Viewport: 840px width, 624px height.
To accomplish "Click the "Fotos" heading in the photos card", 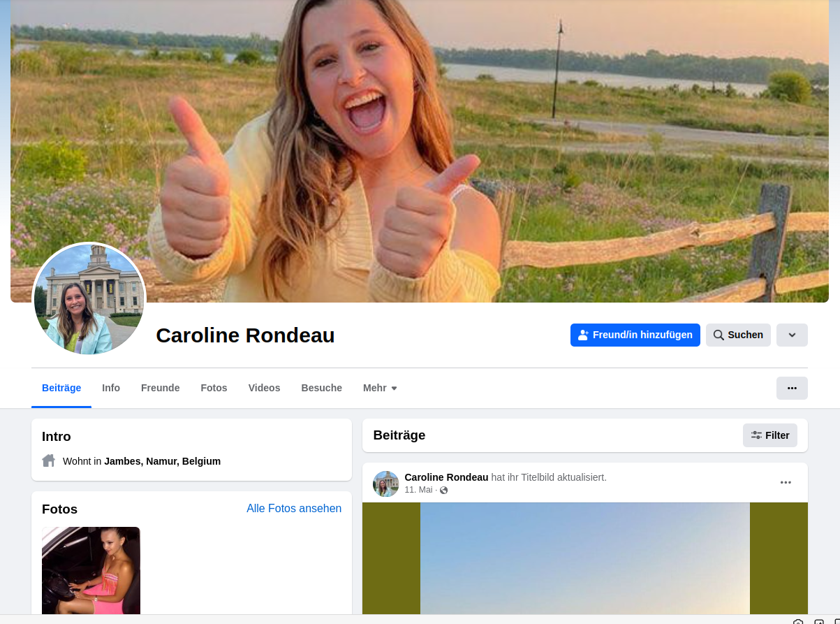I will (60, 509).
